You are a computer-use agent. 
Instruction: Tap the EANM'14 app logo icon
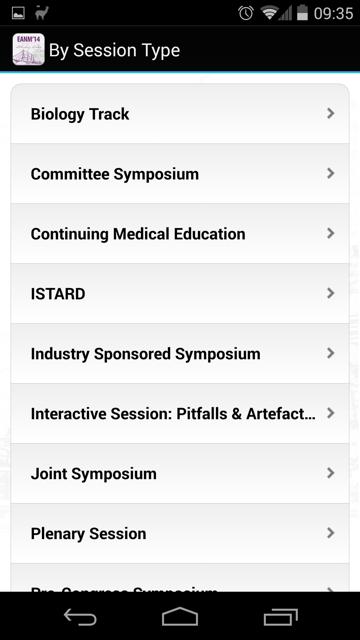pos(28,50)
